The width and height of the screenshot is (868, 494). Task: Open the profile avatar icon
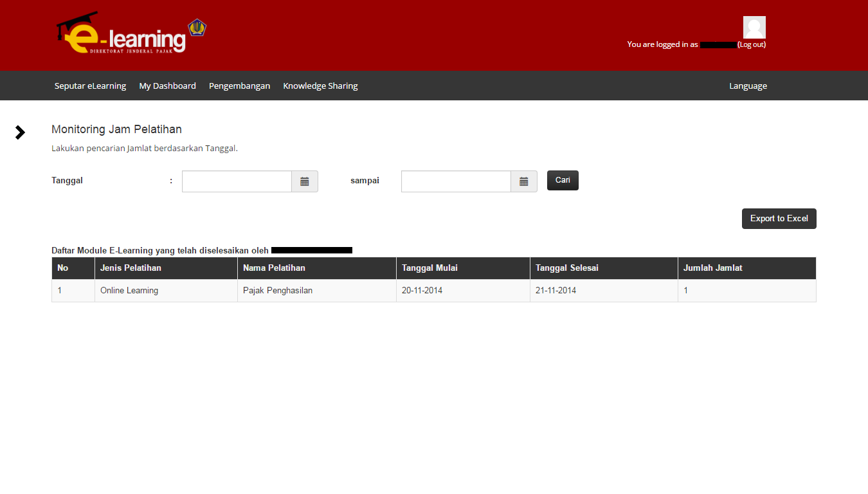[754, 27]
